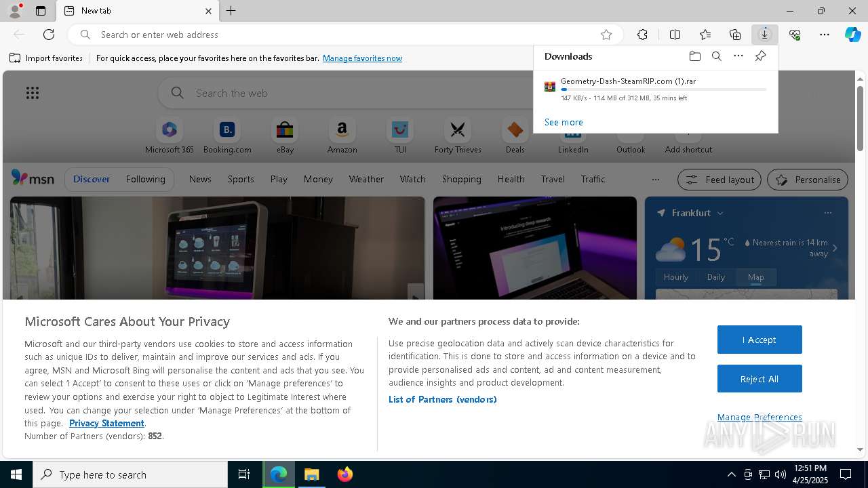868x488 pixels.
Task: Close the New tab tab
Action: click(208, 11)
